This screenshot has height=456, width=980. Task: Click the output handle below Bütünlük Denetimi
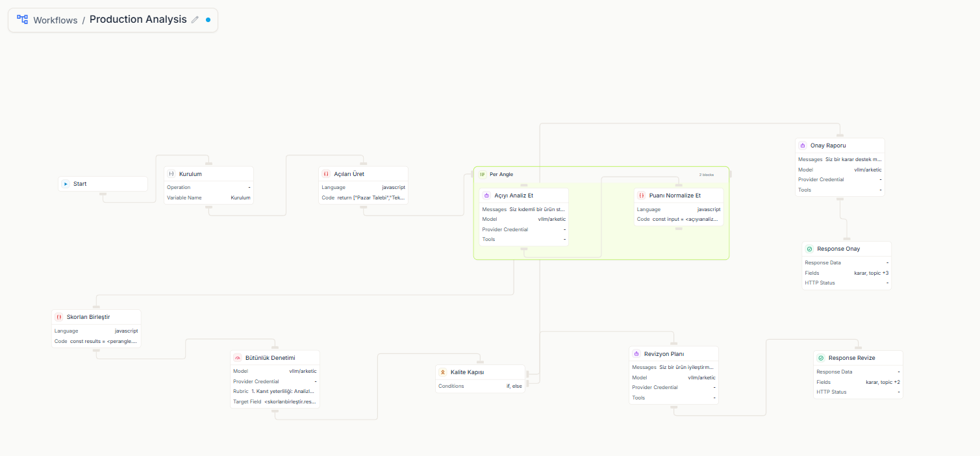click(275, 410)
